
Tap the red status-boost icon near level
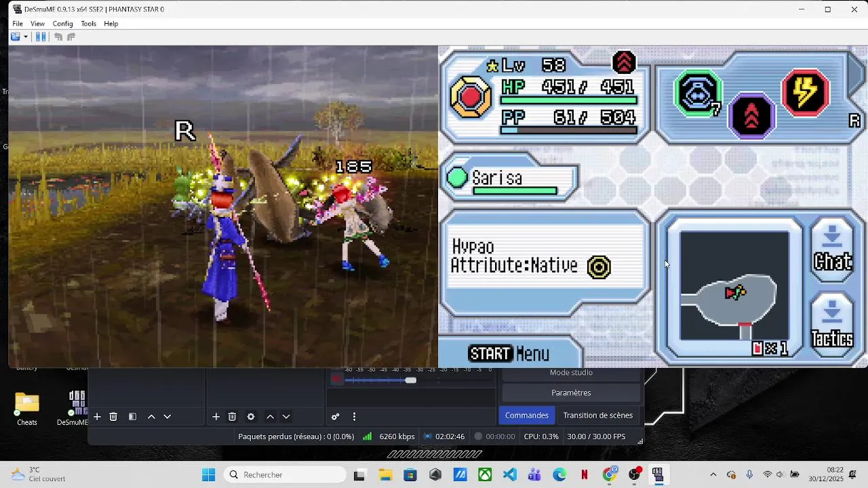[x=624, y=63]
